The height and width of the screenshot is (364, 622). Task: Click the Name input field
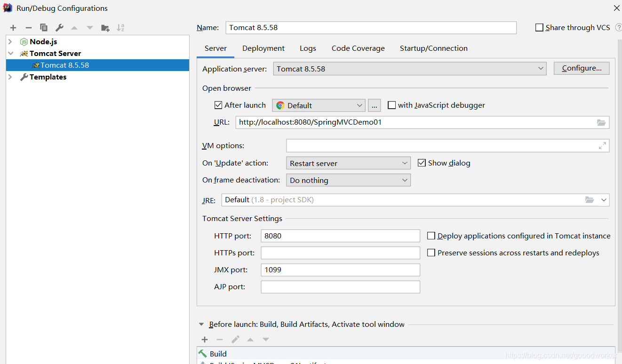click(371, 28)
